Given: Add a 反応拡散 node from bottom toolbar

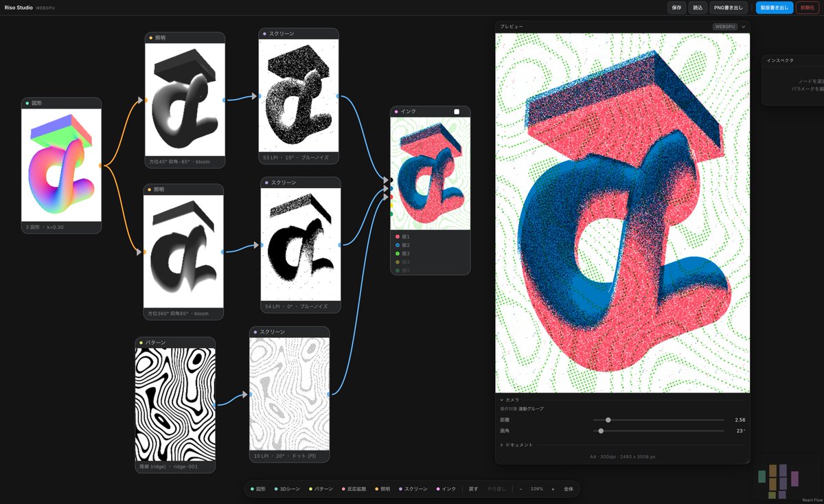Looking at the screenshot, I should point(354,489).
